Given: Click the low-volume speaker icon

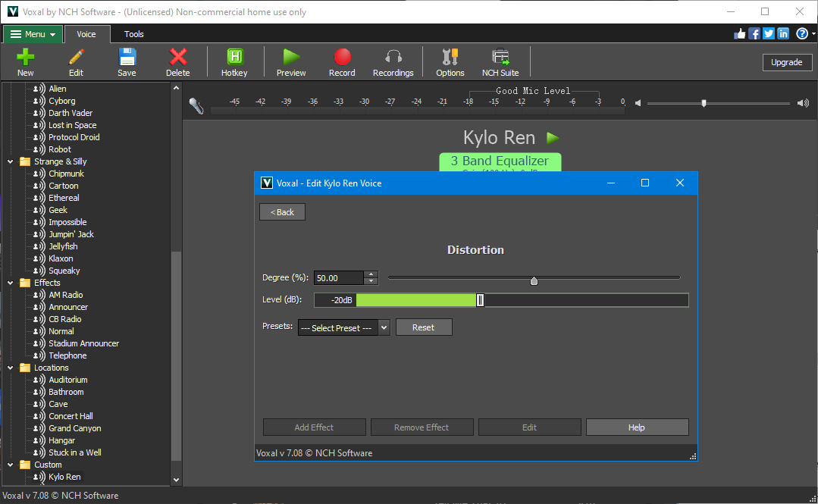Looking at the screenshot, I should coord(638,103).
